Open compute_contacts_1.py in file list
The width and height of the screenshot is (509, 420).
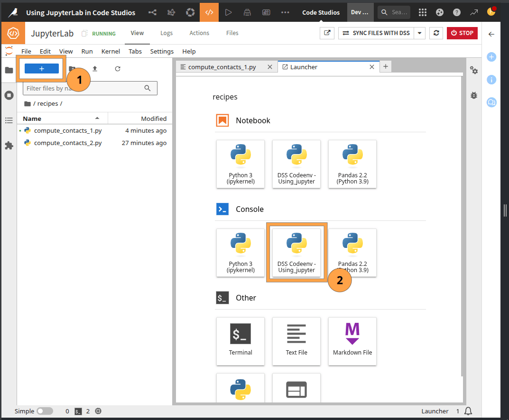[x=94, y=130]
